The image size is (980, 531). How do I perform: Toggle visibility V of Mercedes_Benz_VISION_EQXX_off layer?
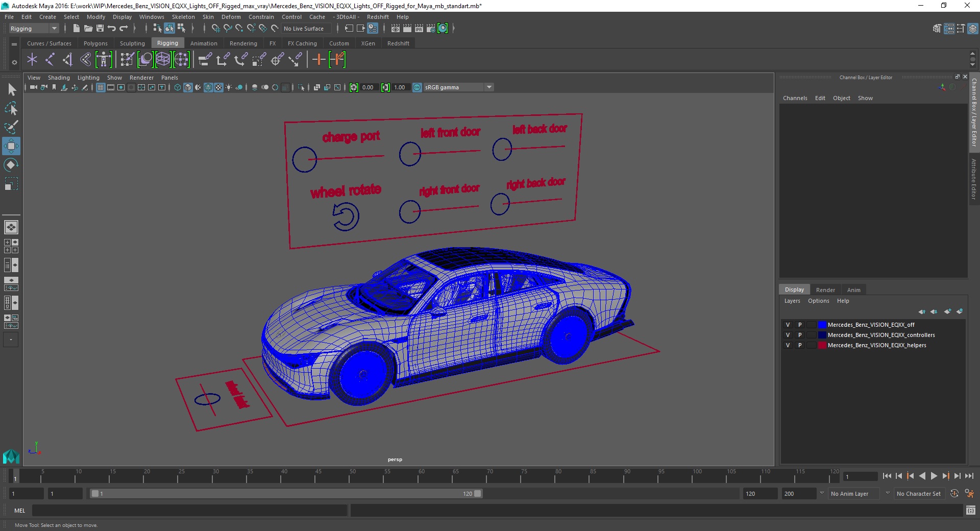coord(788,325)
